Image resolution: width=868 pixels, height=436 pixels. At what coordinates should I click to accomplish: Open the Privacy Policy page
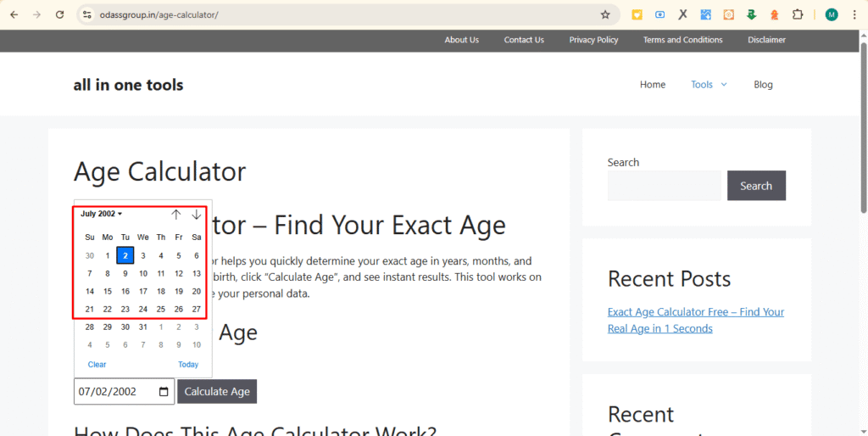(593, 40)
